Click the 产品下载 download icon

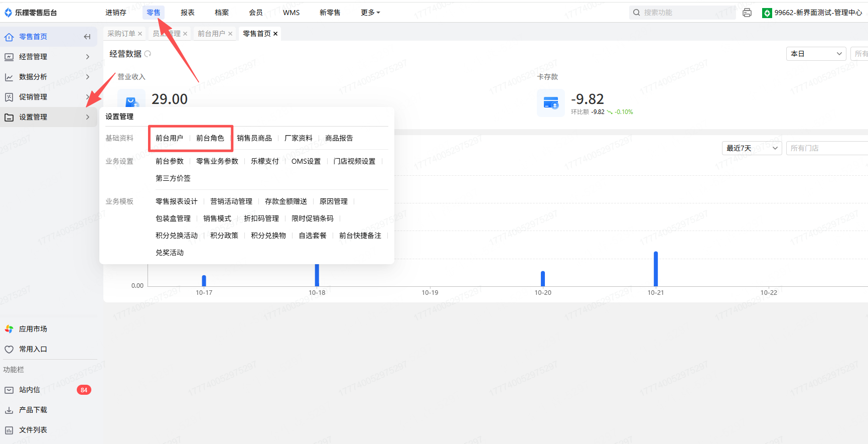click(x=9, y=410)
